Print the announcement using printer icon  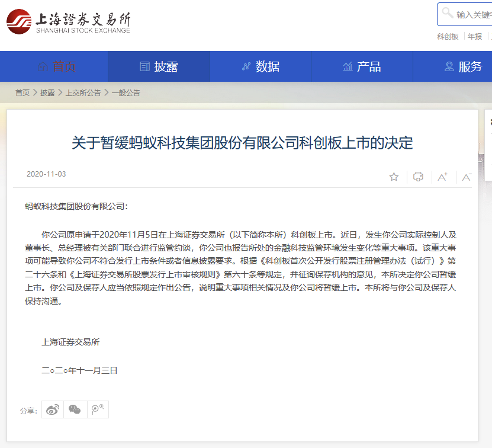click(418, 177)
